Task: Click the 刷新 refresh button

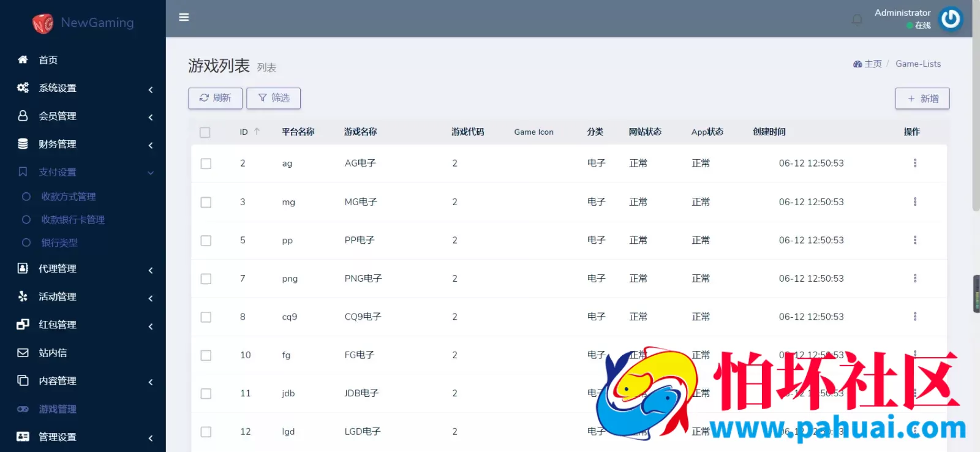Action: (215, 98)
